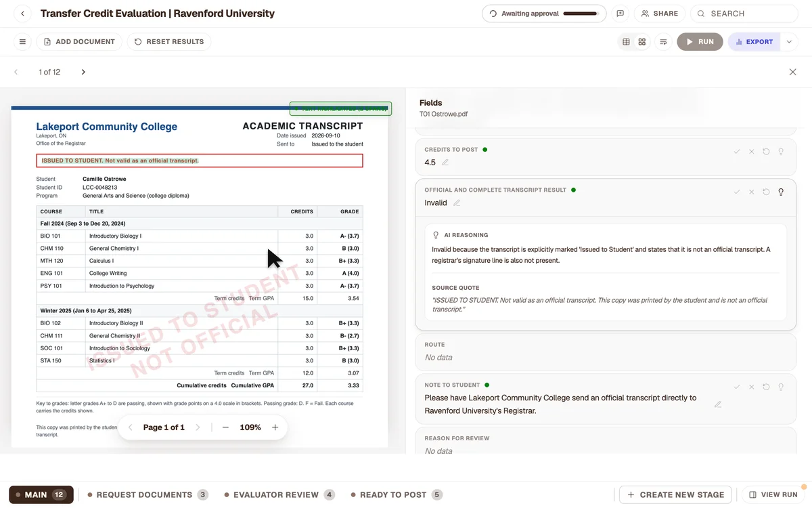Show AI reasoning for Note to Student
This screenshot has width=812, height=508.
tap(781, 387)
